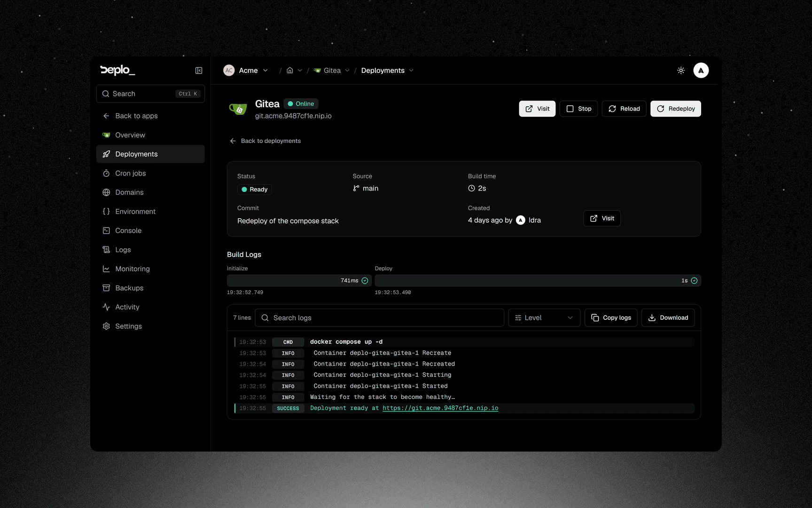Image resolution: width=812 pixels, height=508 pixels.
Task: Go Back to deployments
Action: coord(265,141)
